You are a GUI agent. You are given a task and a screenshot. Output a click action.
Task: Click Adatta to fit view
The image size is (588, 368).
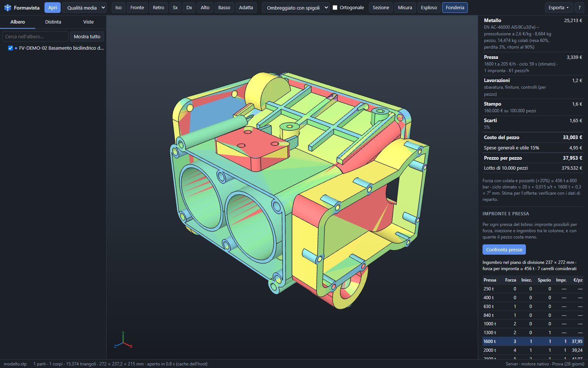click(246, 8)
